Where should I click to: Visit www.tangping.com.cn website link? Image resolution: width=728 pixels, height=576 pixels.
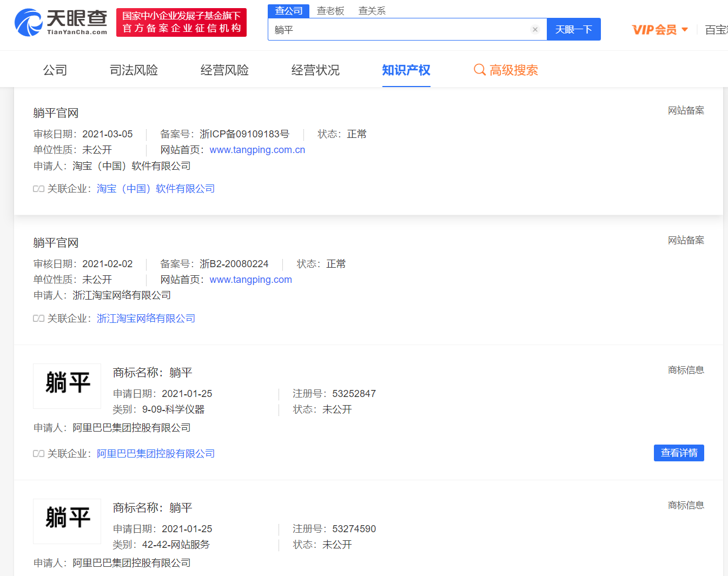257,150
